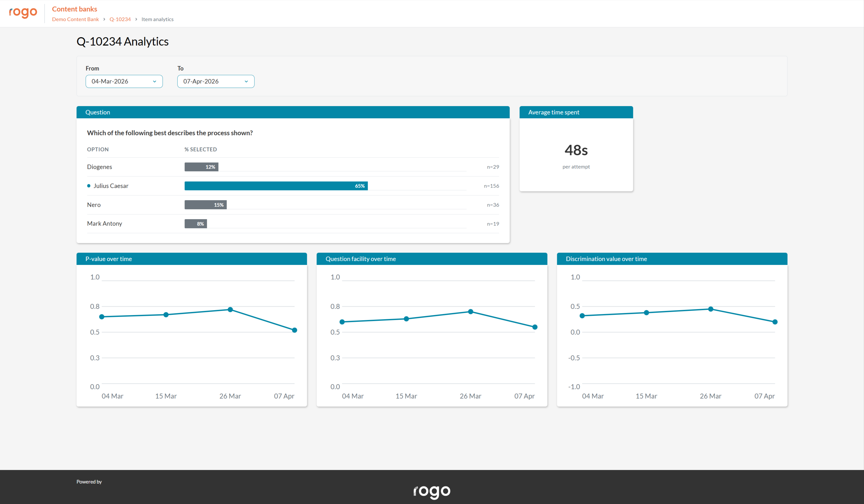Click the 04 Mar point on Discrimination chart
This screenshot has height=504, width=864.
(582, 316)
